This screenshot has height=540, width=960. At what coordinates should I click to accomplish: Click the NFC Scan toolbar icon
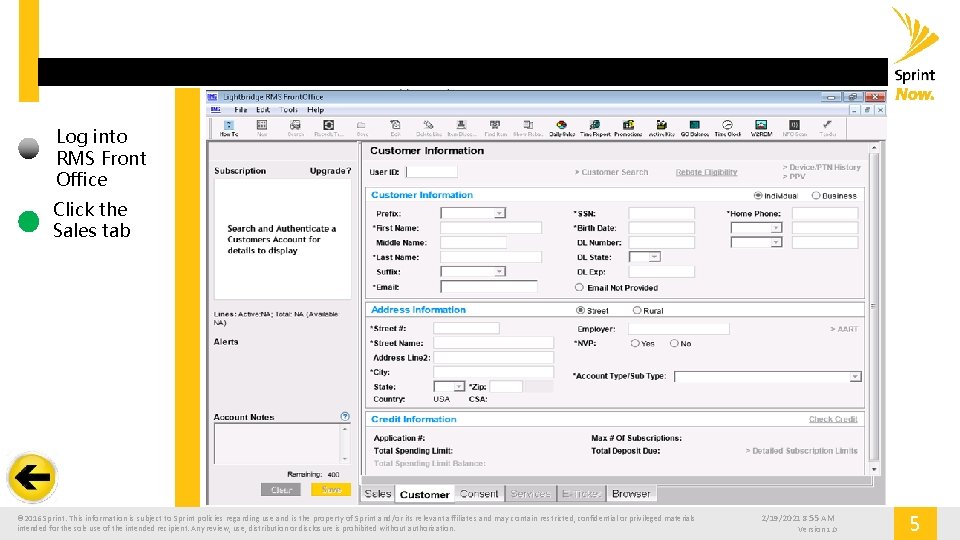(x=794, y=128)
